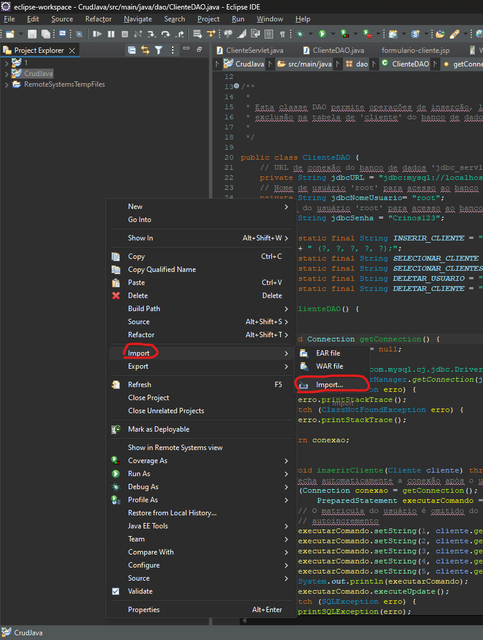Click the Refresh icon in context menu

point(116,384)
